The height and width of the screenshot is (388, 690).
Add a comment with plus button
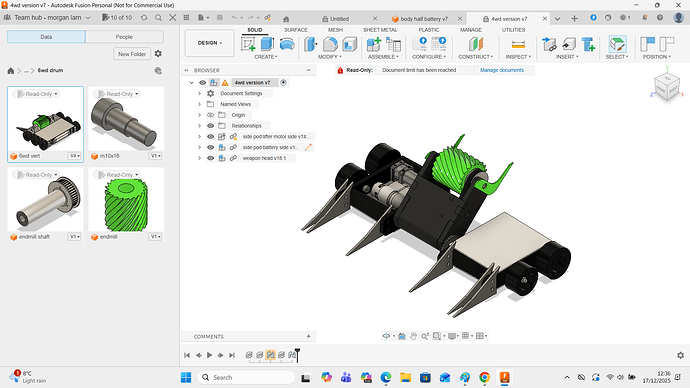point(308,337)
